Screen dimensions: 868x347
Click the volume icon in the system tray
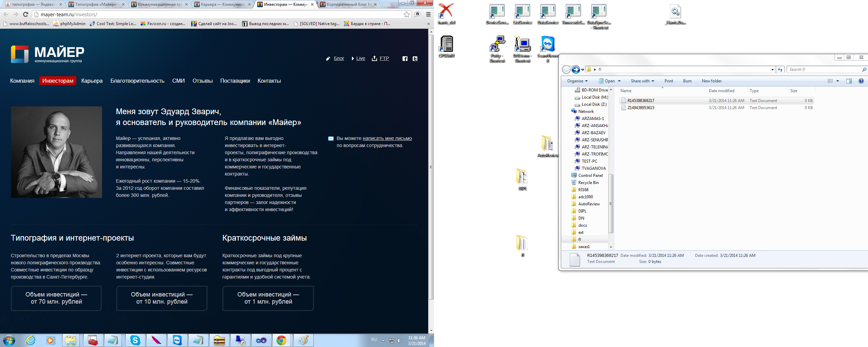click(400, 340)
